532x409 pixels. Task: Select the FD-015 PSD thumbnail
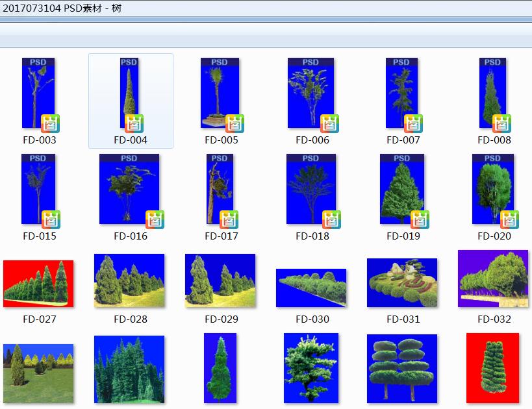click(38, 189)
